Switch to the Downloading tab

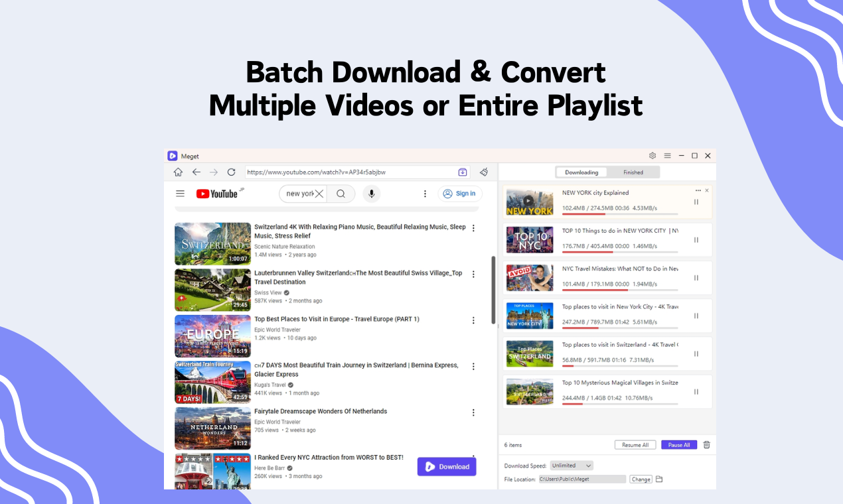(x=581, y=172)
